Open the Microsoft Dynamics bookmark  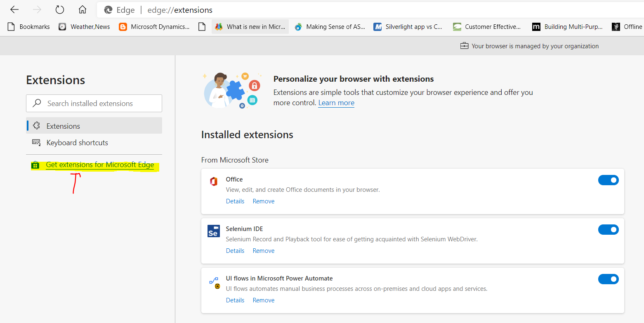pyautogui.click(x=156, y=26)
